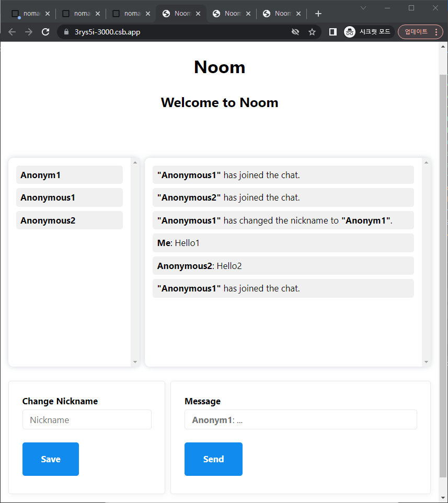Select Anonymous2 in the user list
448x503 pixels.
coord(70,220)
